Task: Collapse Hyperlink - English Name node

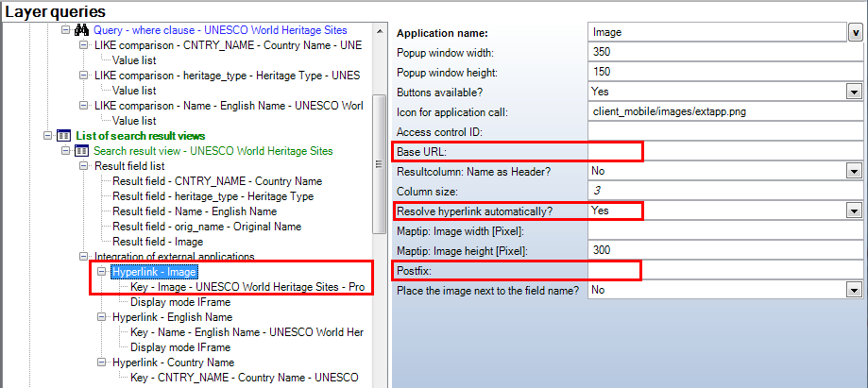Action: tap(101, 317)
